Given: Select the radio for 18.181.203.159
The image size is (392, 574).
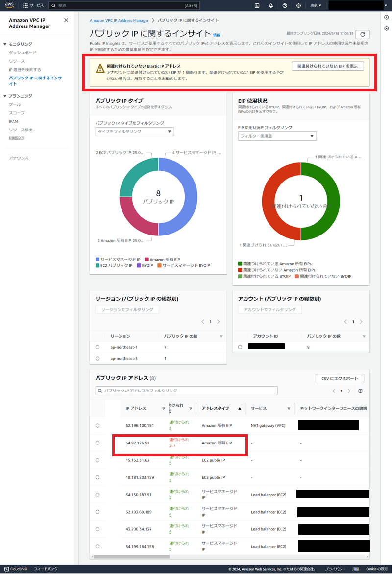Looking at the screenshot, I should 98,477.
